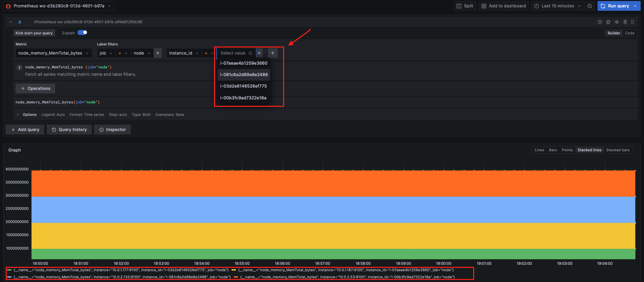This screenshot has height=282, width=644.
Task: Add a new label filter with the plus icon
Action: click(x=273, y=53)
